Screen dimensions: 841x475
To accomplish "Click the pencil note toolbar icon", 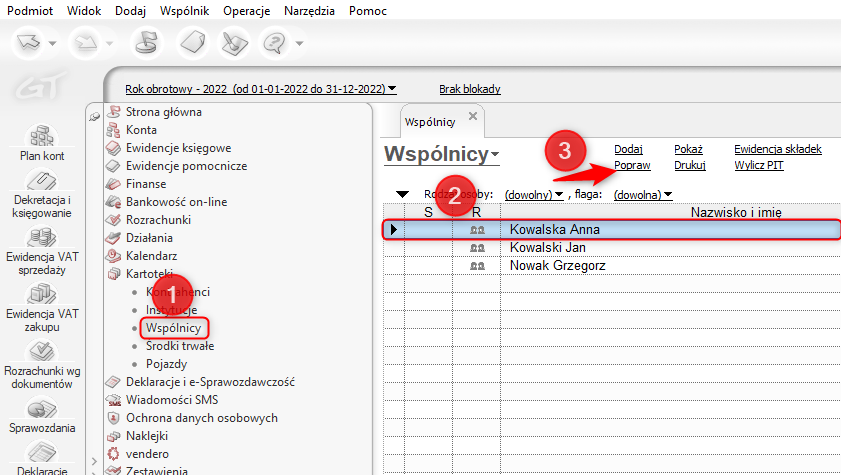I will [x=234, y=43].
